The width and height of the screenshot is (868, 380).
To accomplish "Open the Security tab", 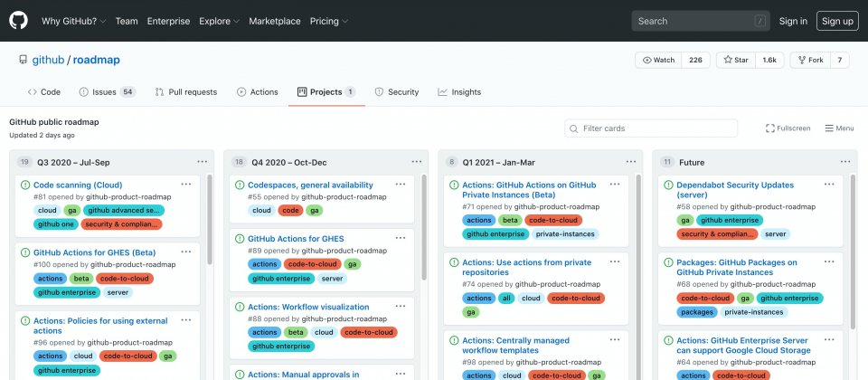I will coord(397,92).
